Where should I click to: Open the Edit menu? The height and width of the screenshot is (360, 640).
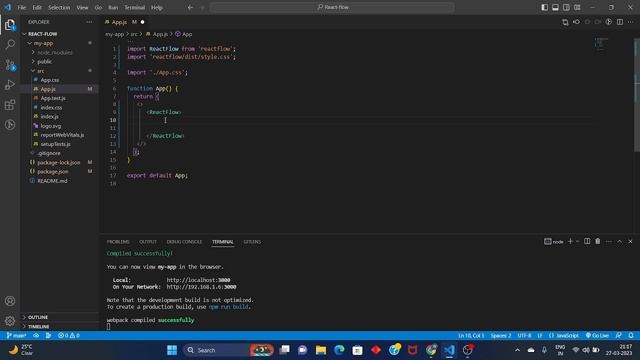coord(37,7)
